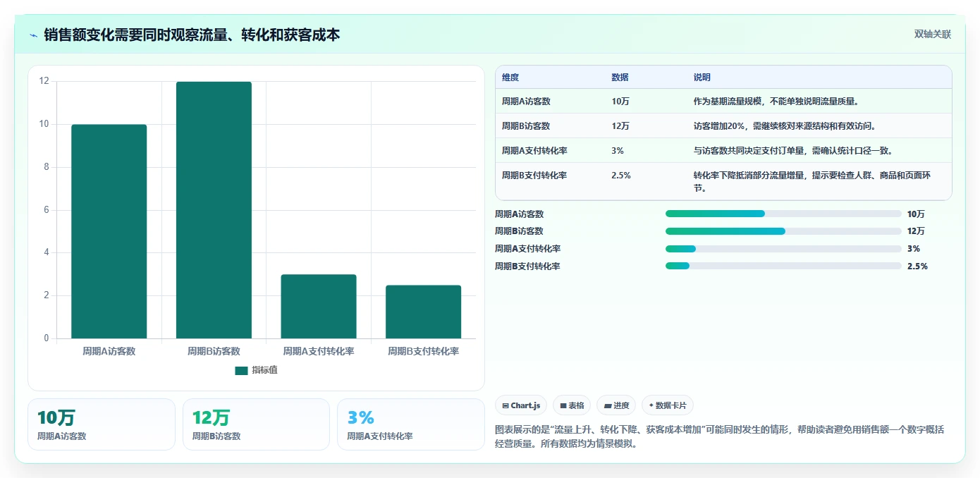
Task: Select the 周期B支付转化率 bar in chart
Action: pyautogui.click(x=424, y=312)
